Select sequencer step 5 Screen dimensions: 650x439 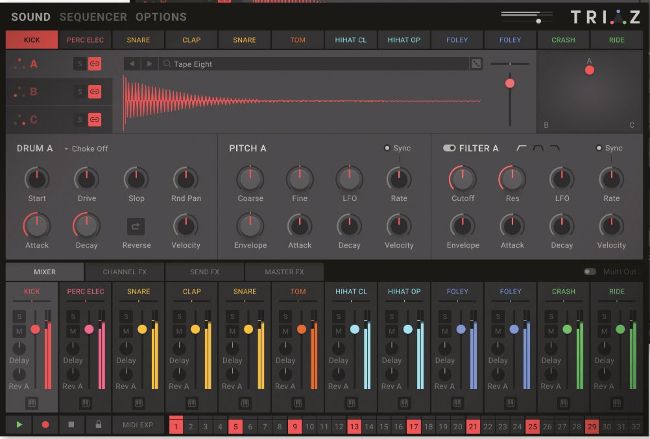[x=235, y=426]
